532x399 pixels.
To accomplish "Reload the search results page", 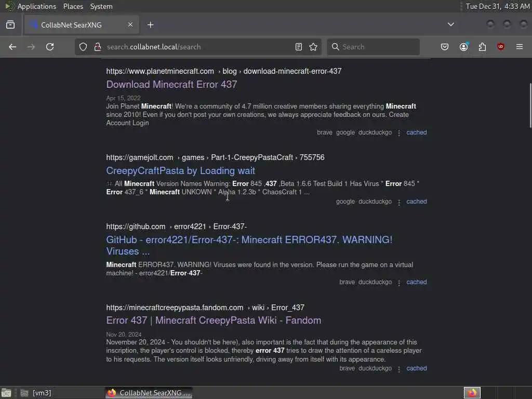I will click(50, 47).
